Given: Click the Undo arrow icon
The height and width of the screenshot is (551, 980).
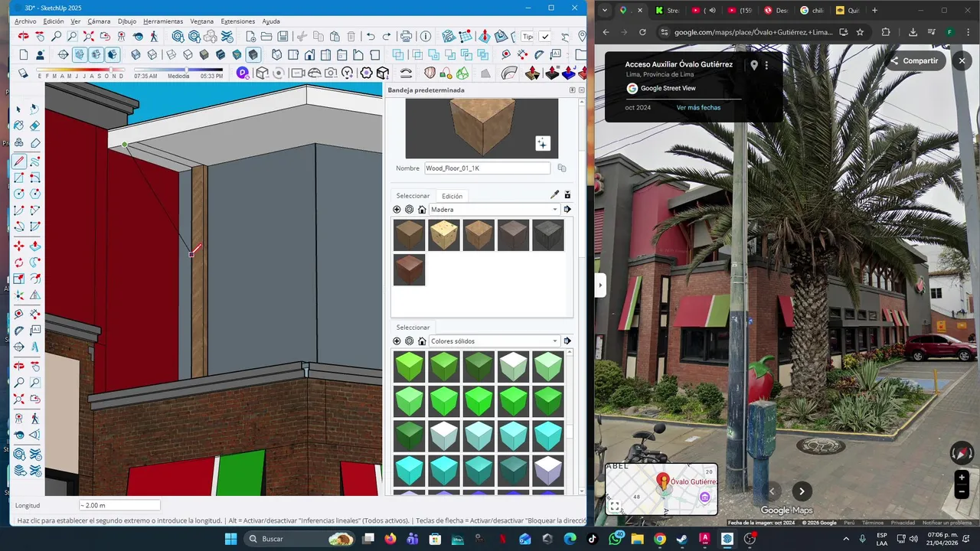Looking at the screenshot, I should pyautogui.click(x=371, y=36).
